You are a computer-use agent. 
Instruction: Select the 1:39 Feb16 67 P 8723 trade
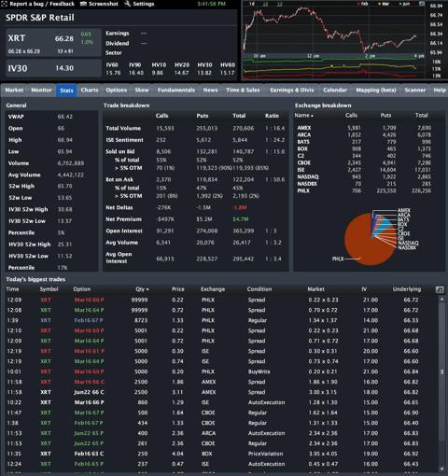click(x=221, y=320)
